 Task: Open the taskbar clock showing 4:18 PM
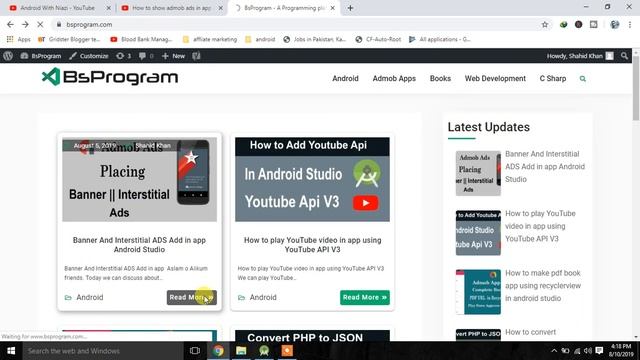tap(621, 351)
